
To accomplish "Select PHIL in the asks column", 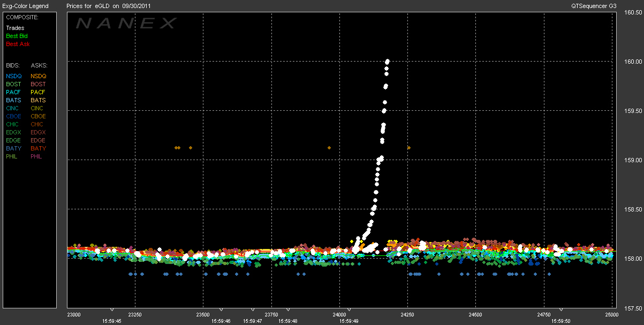I will coord(37,156).
